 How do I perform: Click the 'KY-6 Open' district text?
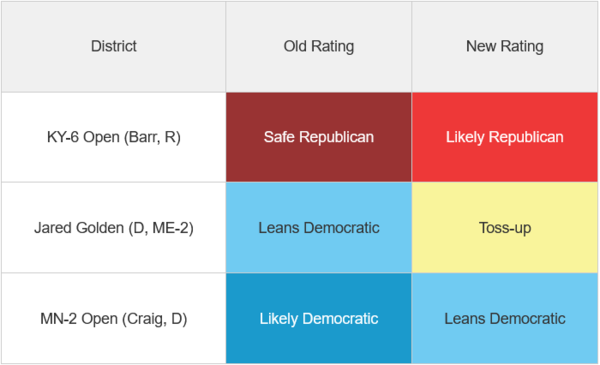(x=83, y=137)
